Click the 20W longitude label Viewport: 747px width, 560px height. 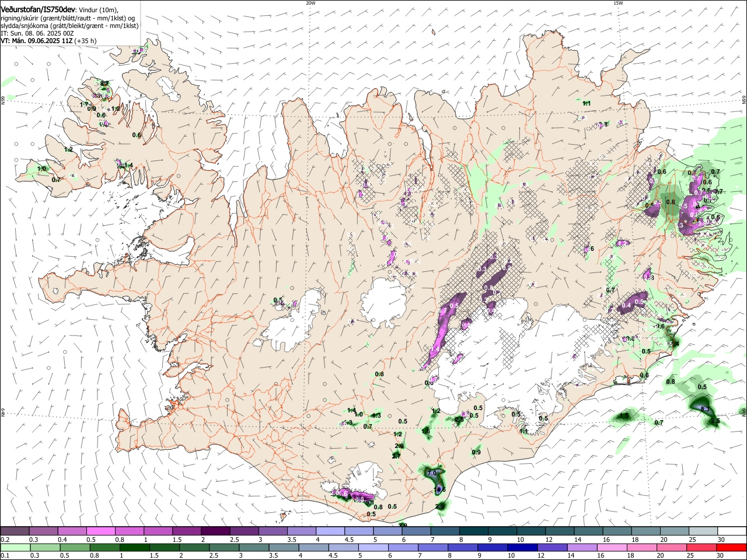click(x=310, y=3)
